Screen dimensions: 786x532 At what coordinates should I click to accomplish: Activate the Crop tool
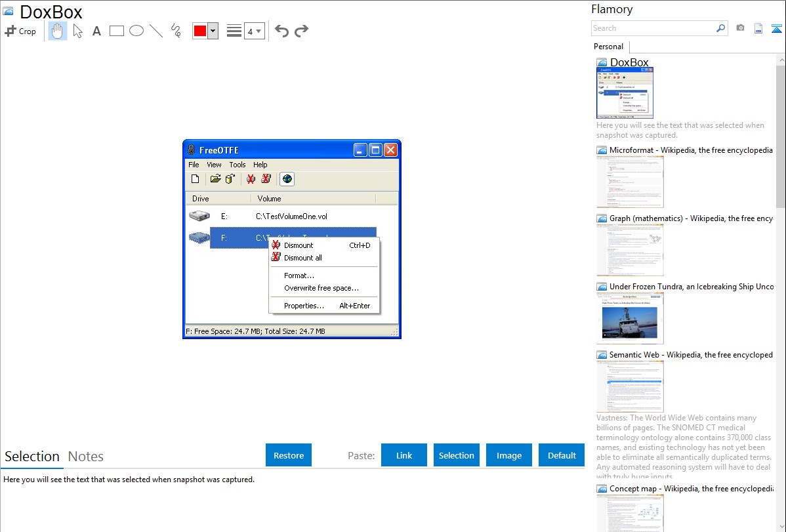pos(20,31)
